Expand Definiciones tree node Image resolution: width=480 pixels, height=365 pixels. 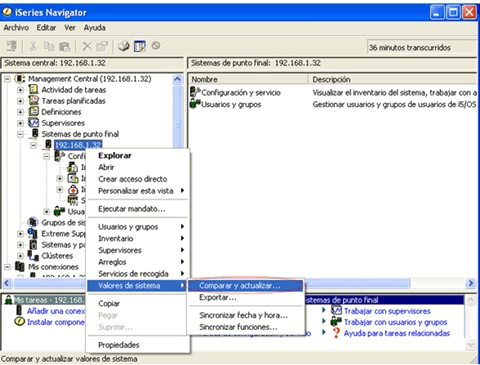(20, 112)
